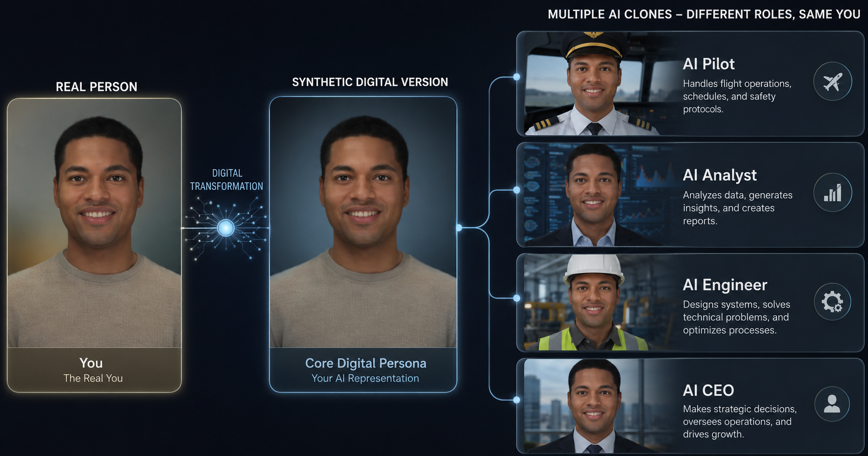This screenshot has height=456, width=868.
Task: Click the gear icon in the AI Engineer card
Action: coord(832,302)
